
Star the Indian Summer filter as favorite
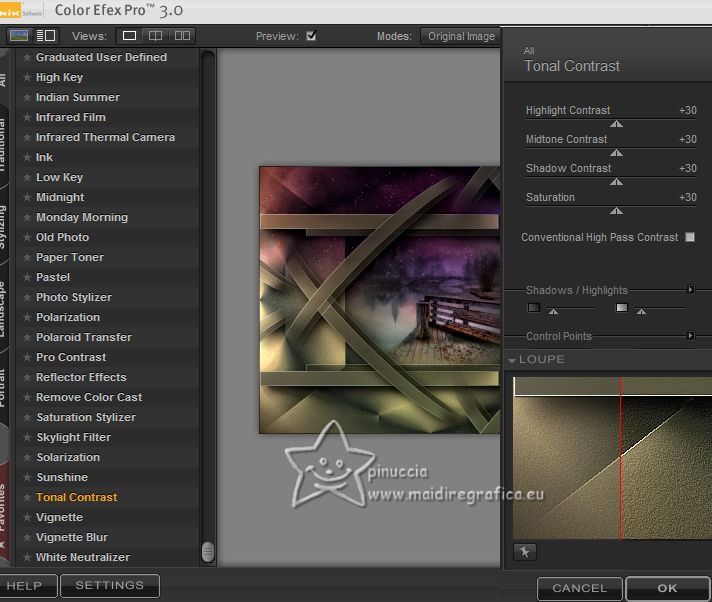(27, 97)
